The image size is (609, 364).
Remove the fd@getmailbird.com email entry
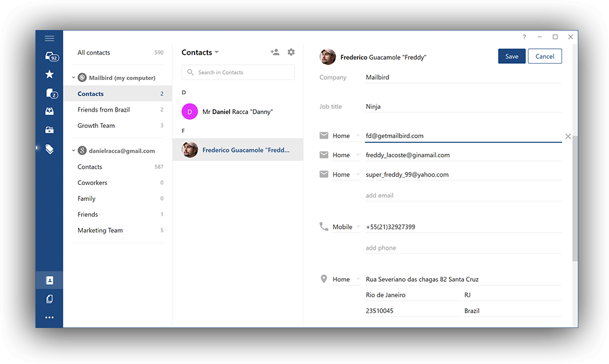point(568,136)
